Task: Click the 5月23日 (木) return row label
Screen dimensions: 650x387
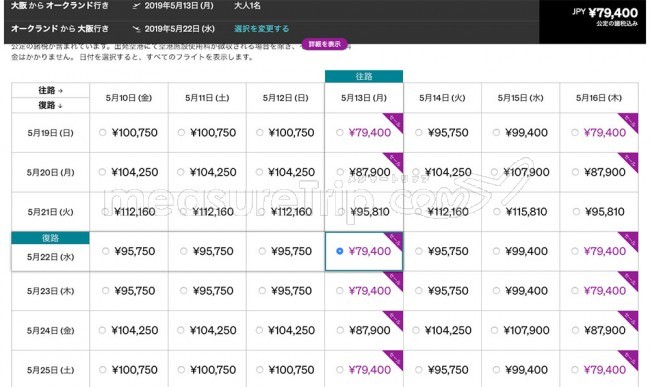Action: 51,291
